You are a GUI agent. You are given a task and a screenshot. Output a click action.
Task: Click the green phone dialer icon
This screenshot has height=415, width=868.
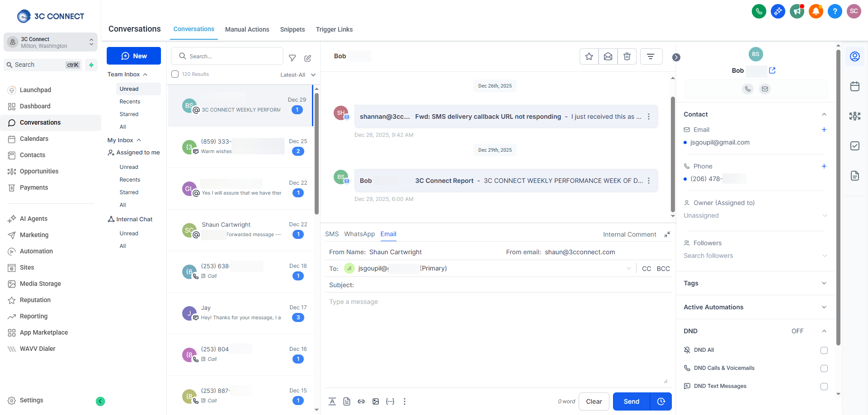(x=759, y=11)
